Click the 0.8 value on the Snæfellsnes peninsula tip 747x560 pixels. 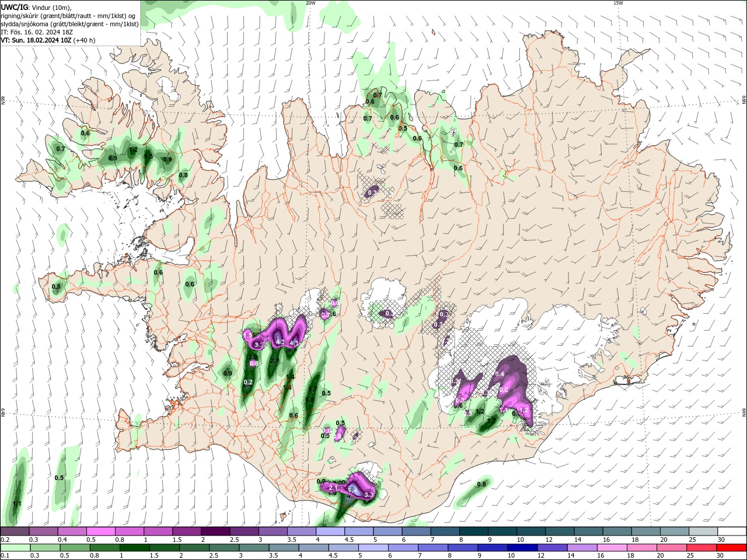point(56,286)
